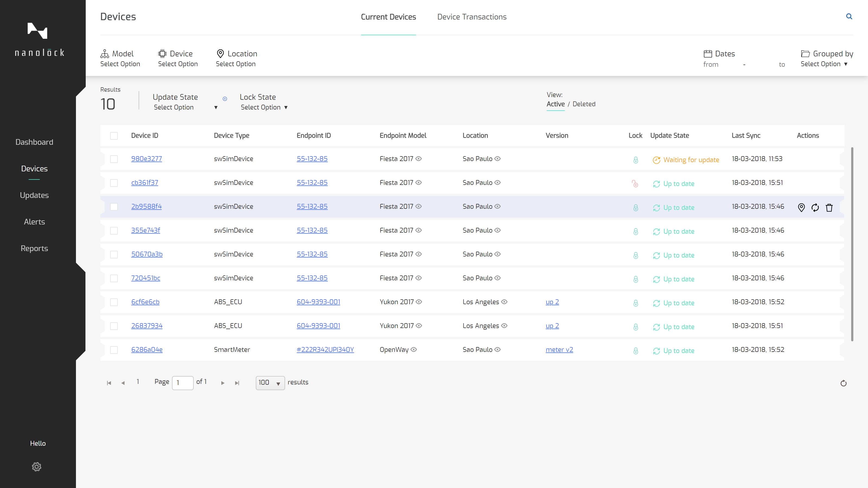Check the box for device 6286a04e
Screen dimensions: 868x488
(x=114, y=350)
